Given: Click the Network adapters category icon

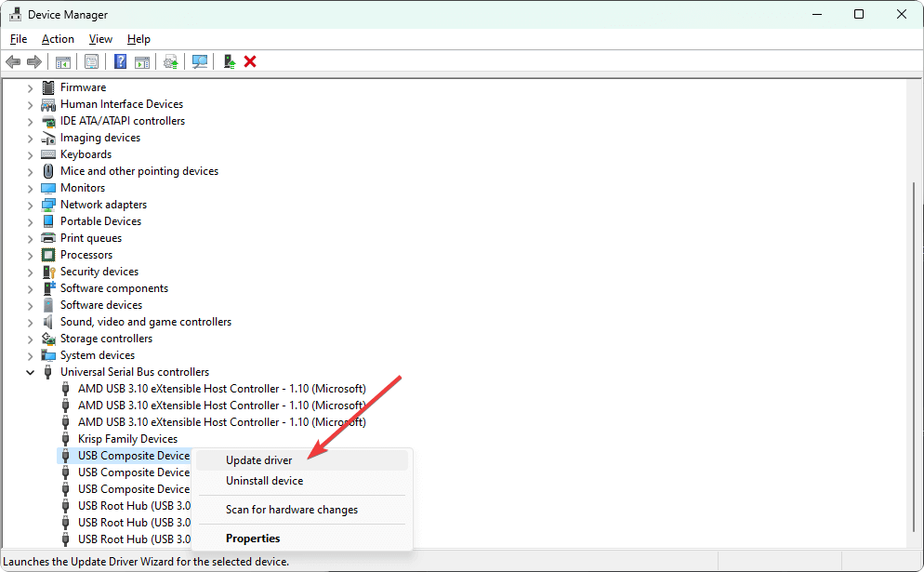Looking at the screenshot, I should click(48, 205).
